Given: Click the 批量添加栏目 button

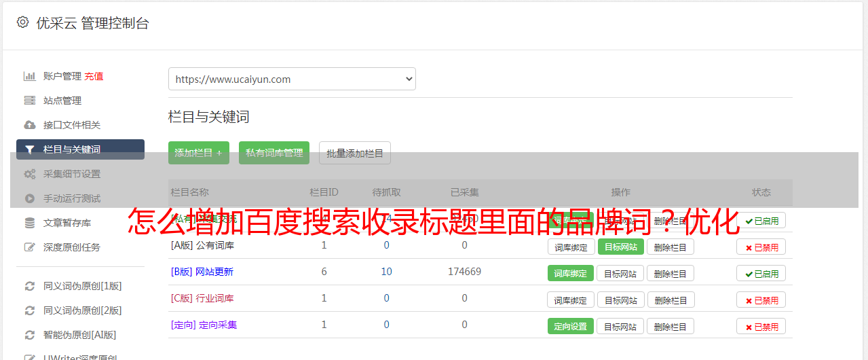Looking at the screenshot, I should point(355,153).
